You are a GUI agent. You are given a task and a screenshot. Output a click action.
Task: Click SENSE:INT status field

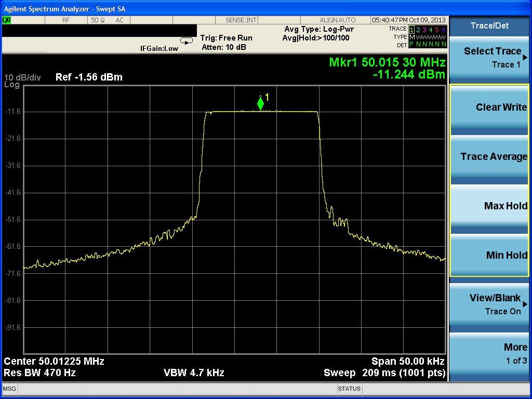241,20
